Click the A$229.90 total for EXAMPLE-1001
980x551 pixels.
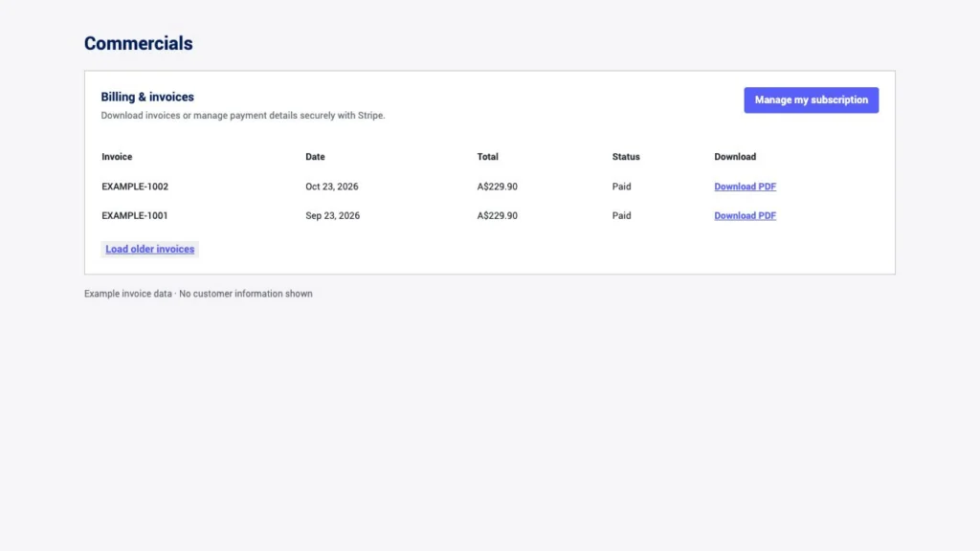[498, 215]
